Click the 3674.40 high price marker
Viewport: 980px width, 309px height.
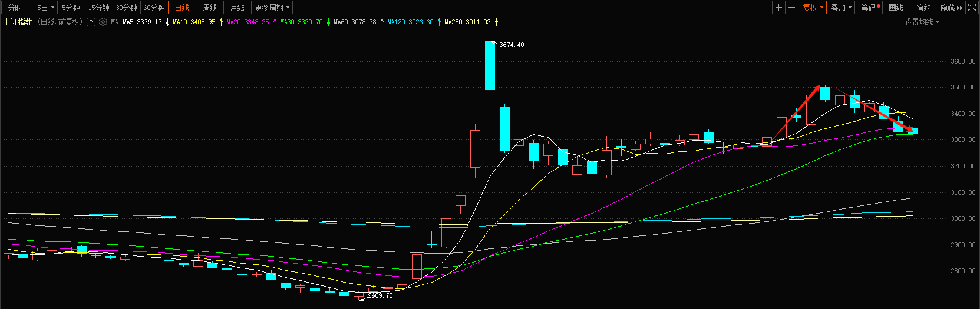(x=512, y=45)
